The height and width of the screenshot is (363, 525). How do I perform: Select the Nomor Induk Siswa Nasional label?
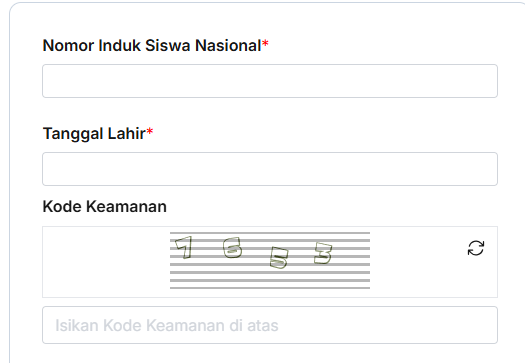[x=156, y=45]
